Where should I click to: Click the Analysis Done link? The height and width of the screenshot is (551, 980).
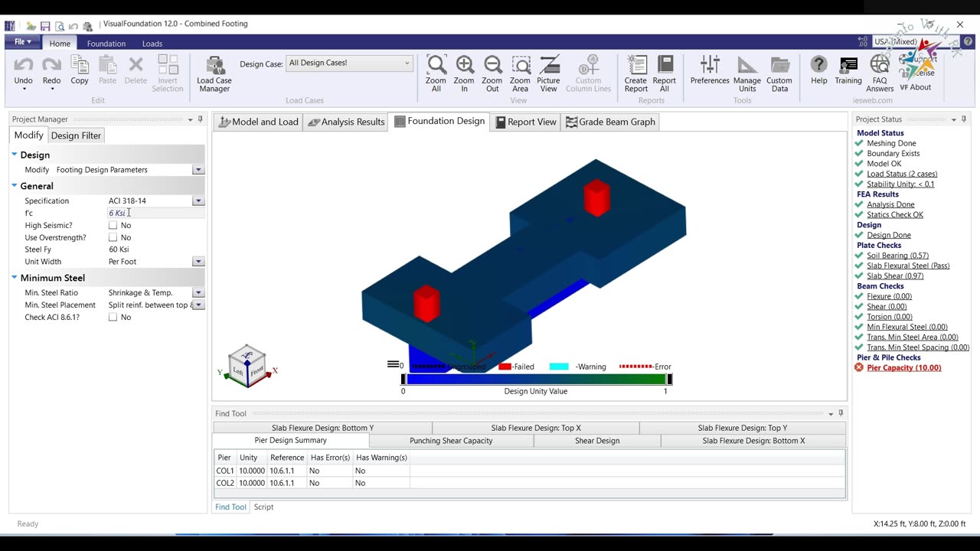coord(890,204)
